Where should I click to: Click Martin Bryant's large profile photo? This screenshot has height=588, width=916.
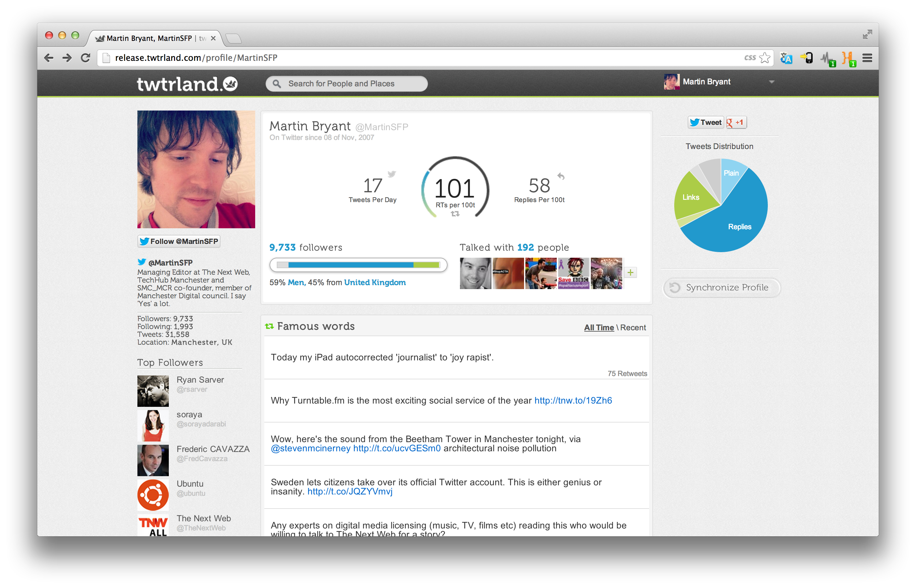196,169
